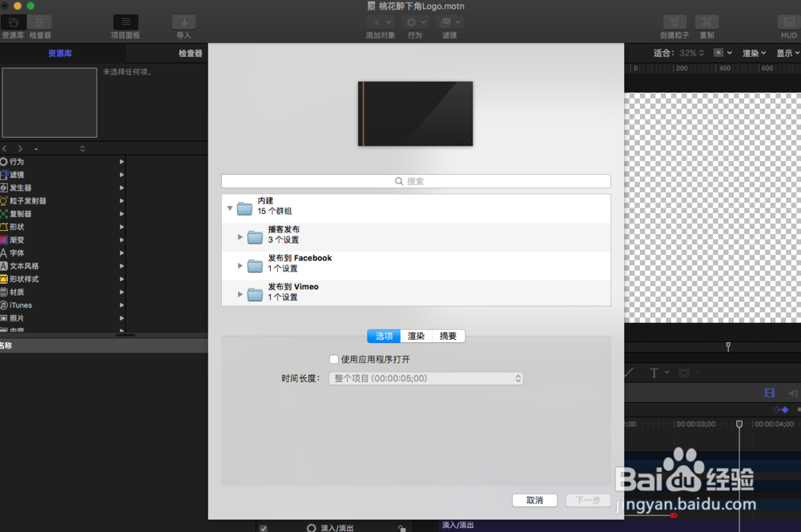This screenshot has height=532, width=801.
Task: Click the Import (导入) toolbar icon
Action: 184,22
